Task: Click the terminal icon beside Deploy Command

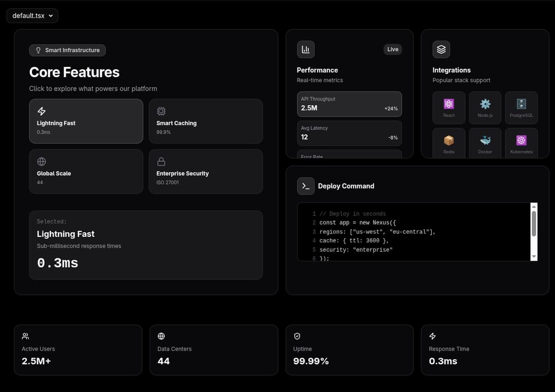Action: [306, 186]
